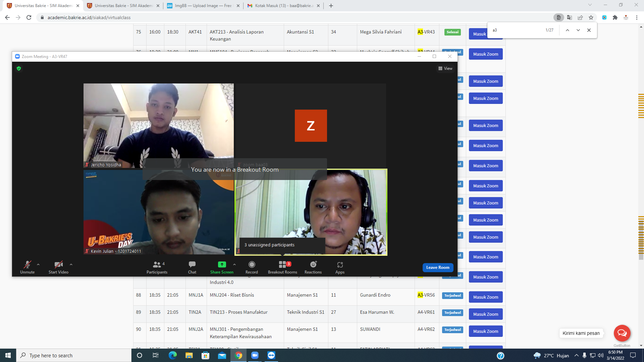
Task: Open the volume control in system tray
Action: (x=600, y=355)
